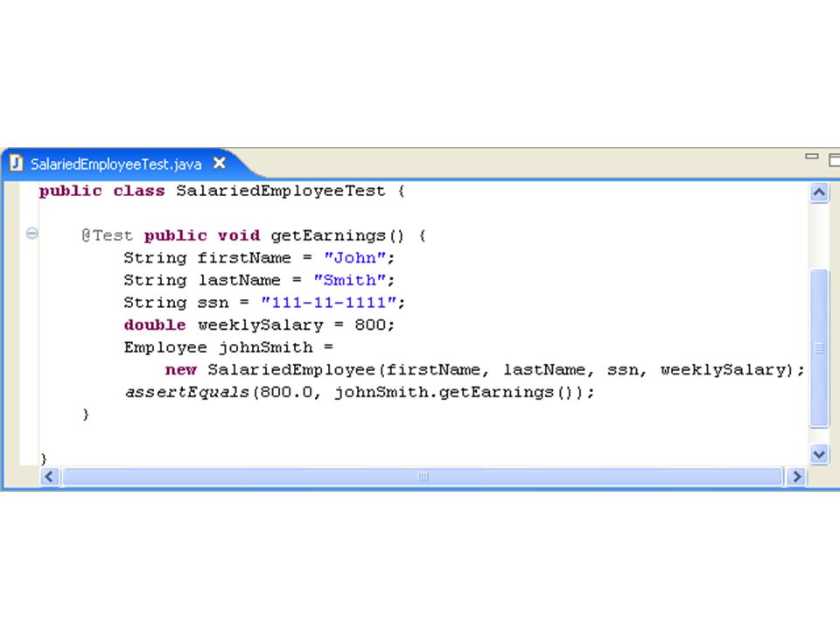The image size is (840, 630).
Task: Click the "Smith" string literal
Action: pyautogui.click(x=349, y=280)
